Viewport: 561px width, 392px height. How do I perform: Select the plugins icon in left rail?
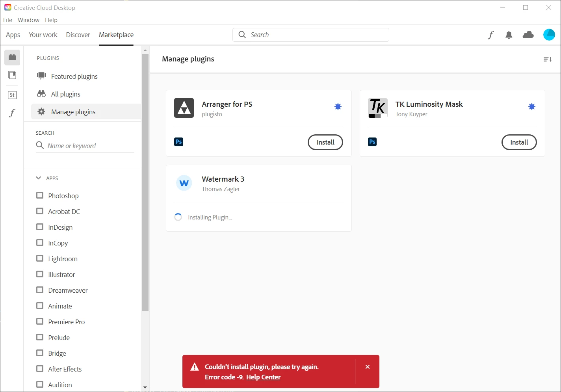(x=12, y=58)
